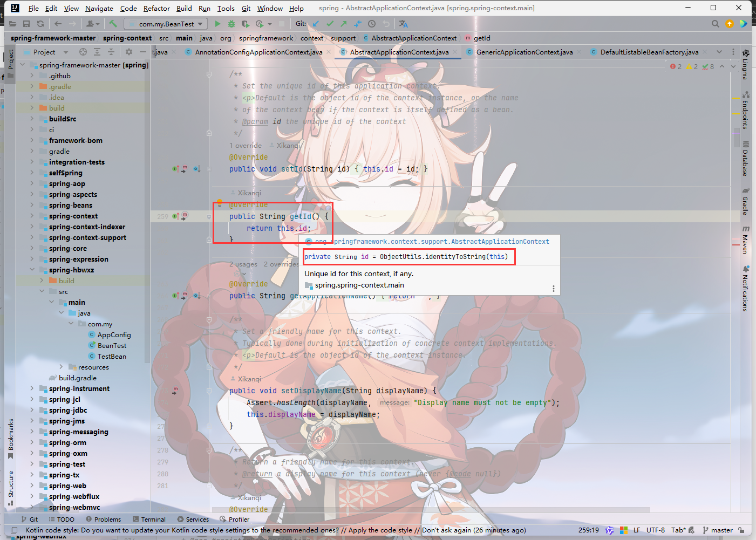Toggle the read-only lock icon in status bar
The image size is (756, 540).
click(741, 530)
